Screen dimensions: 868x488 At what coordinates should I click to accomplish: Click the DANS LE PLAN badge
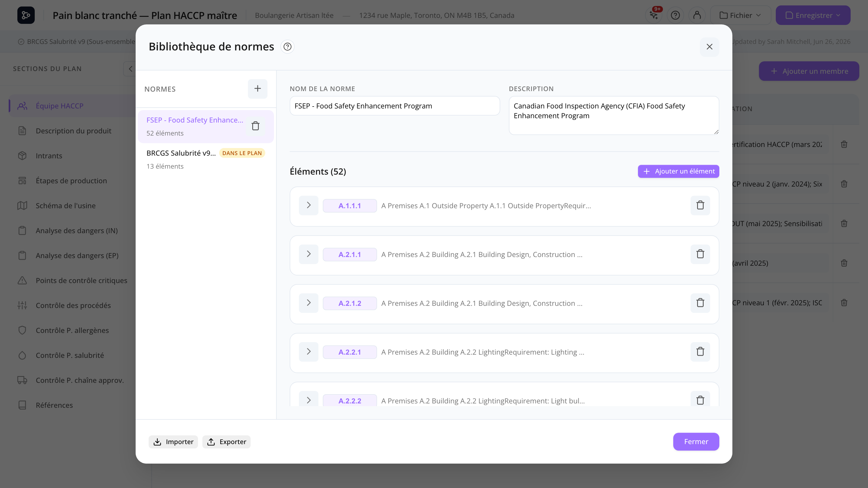tap(242, 153)
